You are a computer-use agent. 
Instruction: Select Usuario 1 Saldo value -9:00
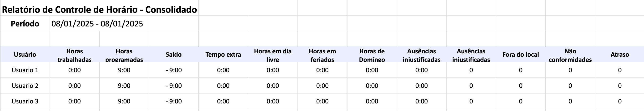174,70
